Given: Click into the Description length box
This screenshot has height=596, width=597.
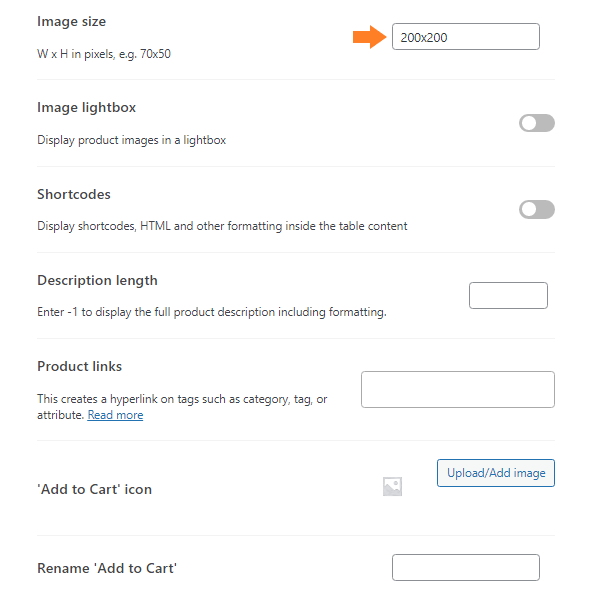Looking at the screenshot, I should click(x=508, y=296).
